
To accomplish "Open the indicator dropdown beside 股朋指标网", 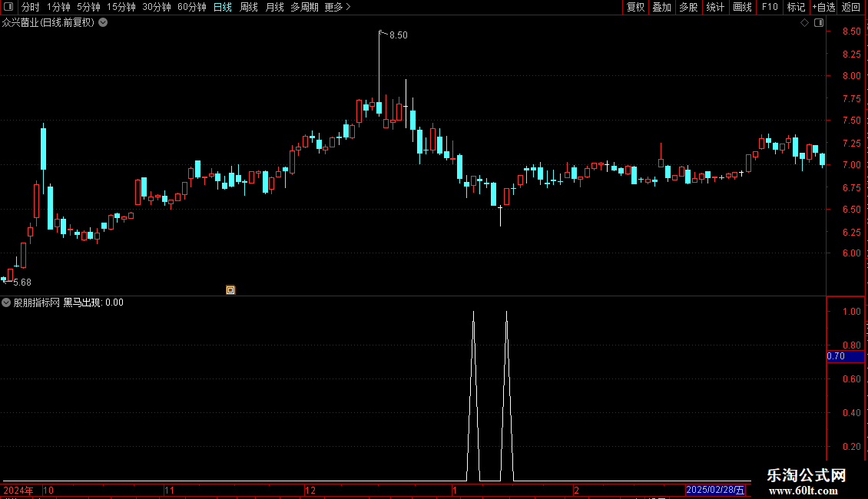I will [6, 302].
